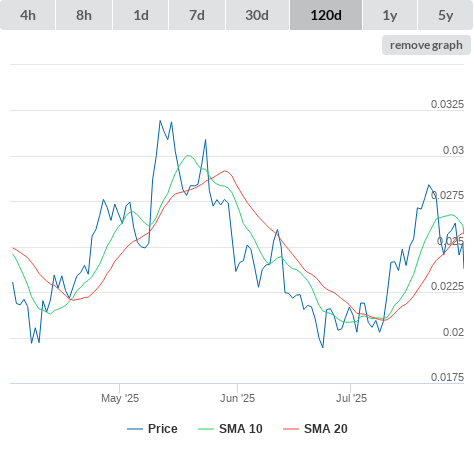Click the blue Price legend line swatch
This screenshot has width=474, height=455.
pyautogui.click(x=135, y=429)
